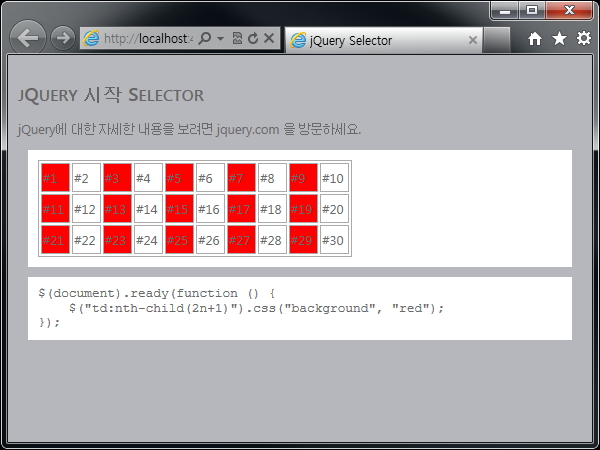The width and height of the screenshot is (600, 450).
Task: Open the address bar autocomplete dropdown arrow
Action: [x=220, y=38]
